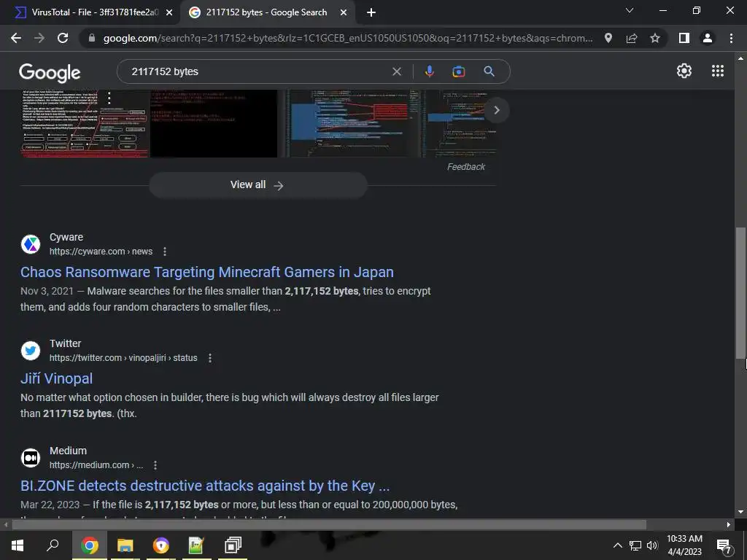Open the ransom note image thumbnail
This screenshot has height=560, width=747.
(85, 122)
